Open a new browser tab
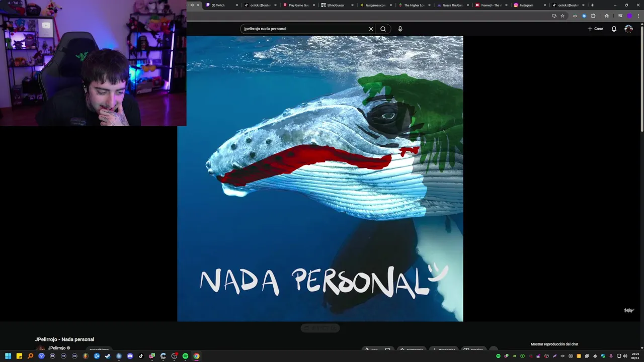Image resolution: width=644 pixels, height=362 pixels. click(592, 5)
